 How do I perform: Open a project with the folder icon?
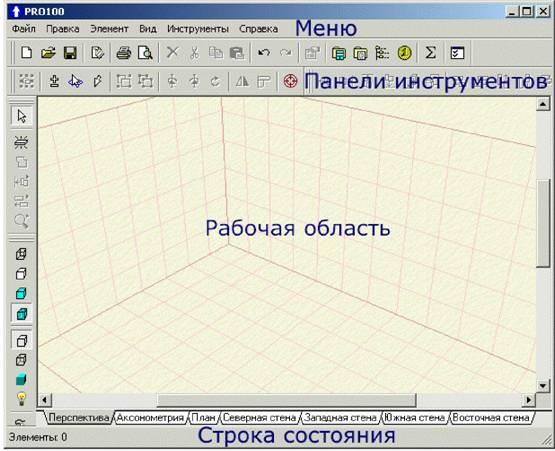click(x=48, y=53)
